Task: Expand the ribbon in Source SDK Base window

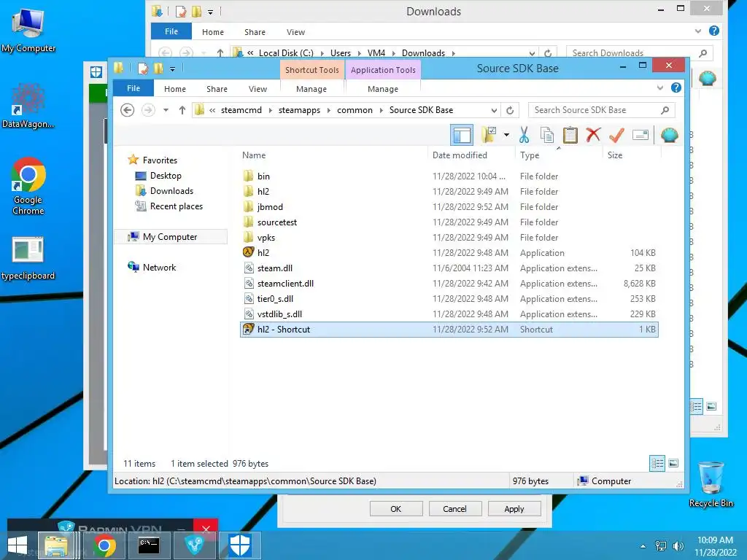Action: coord(659,87)
